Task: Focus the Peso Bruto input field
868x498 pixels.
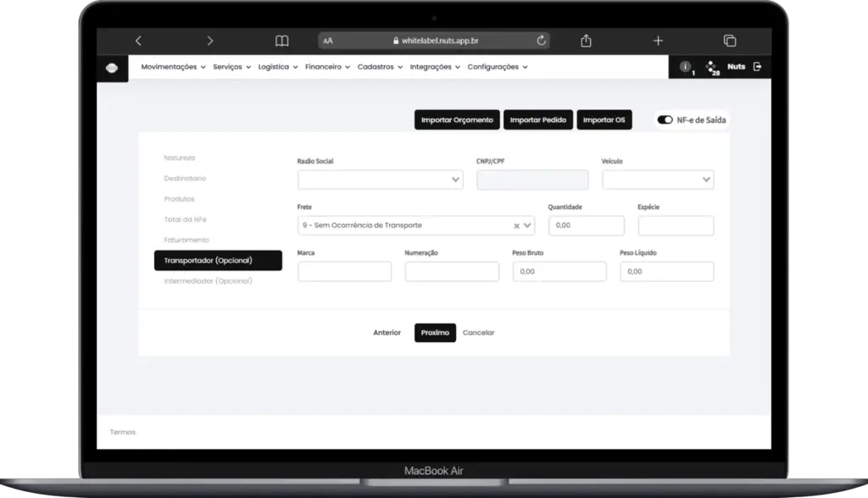Action: (x=559, y=272)
